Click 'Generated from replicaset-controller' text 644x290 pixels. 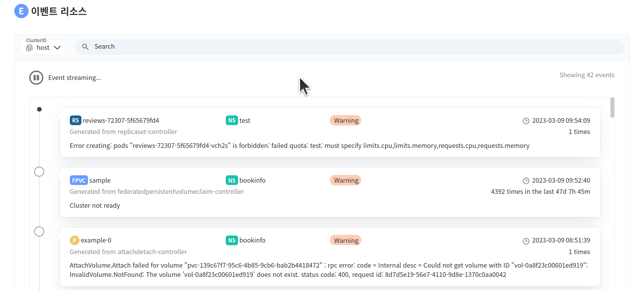coord(123,132)
